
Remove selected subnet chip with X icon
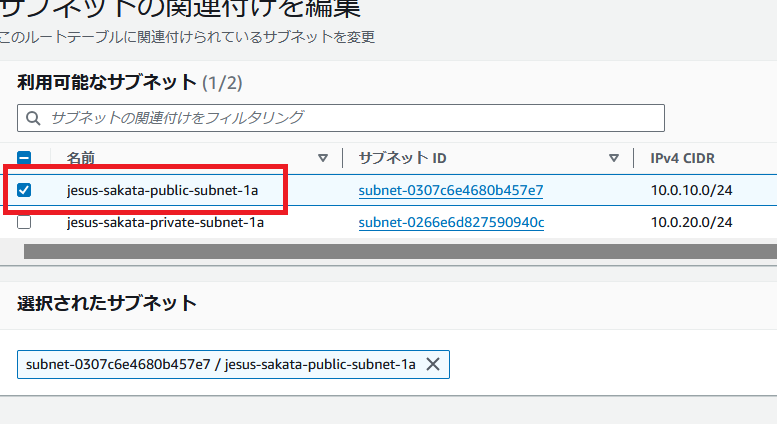point(433,365)
